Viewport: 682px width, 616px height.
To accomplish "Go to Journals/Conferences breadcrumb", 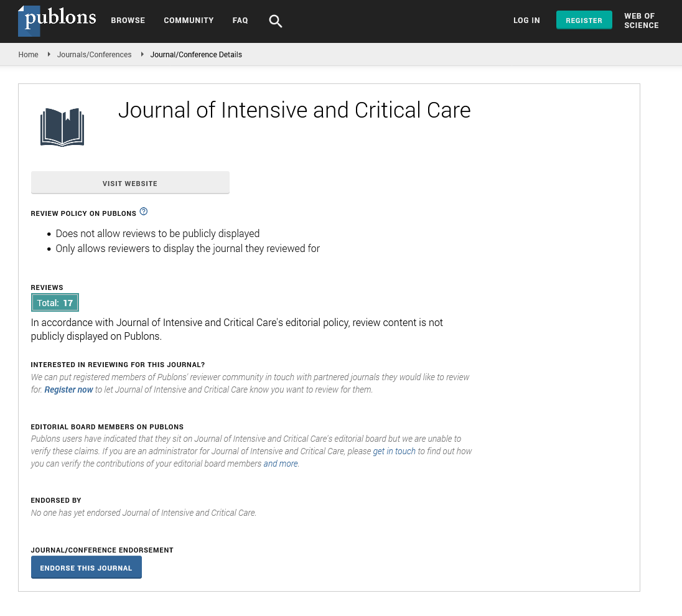I will pyautogui.click(x=94, y=55).
